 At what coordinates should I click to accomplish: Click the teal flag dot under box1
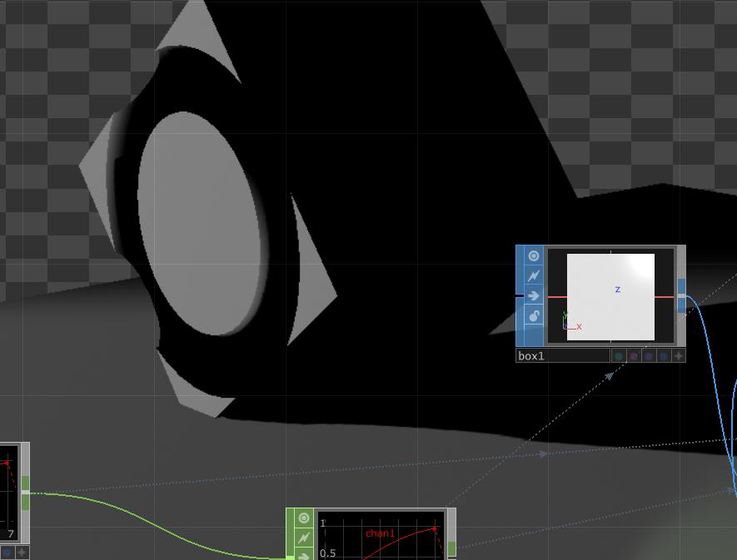click(619, 357)
